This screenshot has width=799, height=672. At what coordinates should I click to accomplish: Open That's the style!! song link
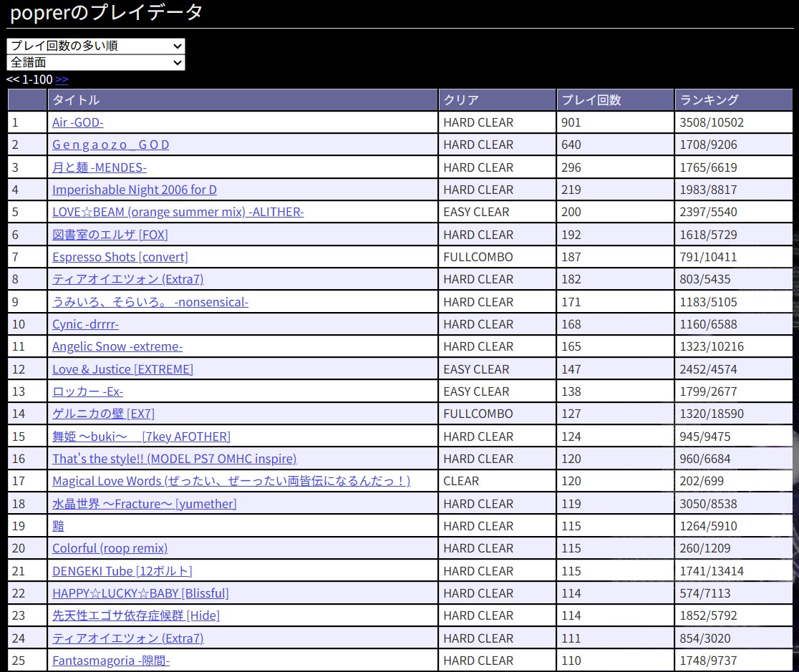[x=174, y=459]
